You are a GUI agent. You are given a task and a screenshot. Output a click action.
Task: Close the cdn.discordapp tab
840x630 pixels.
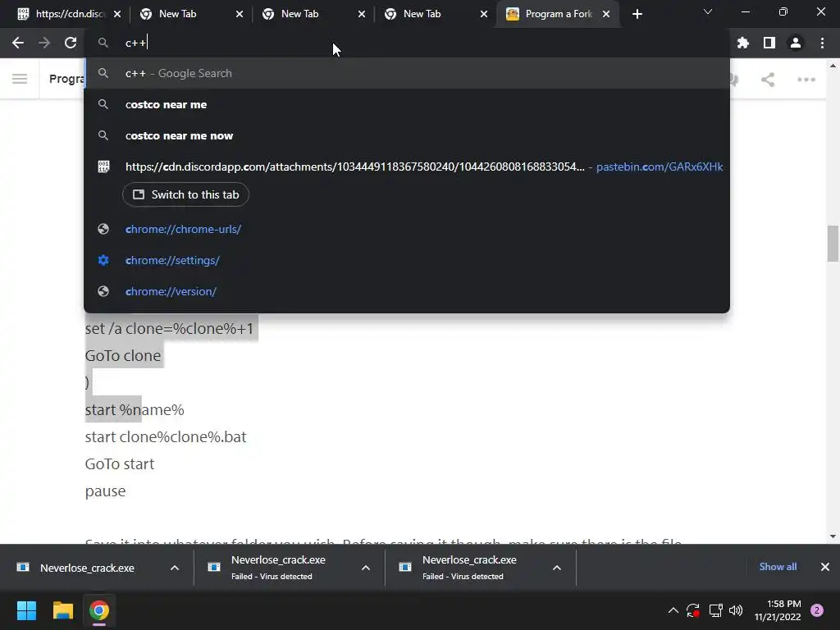[x=117, y=14]
